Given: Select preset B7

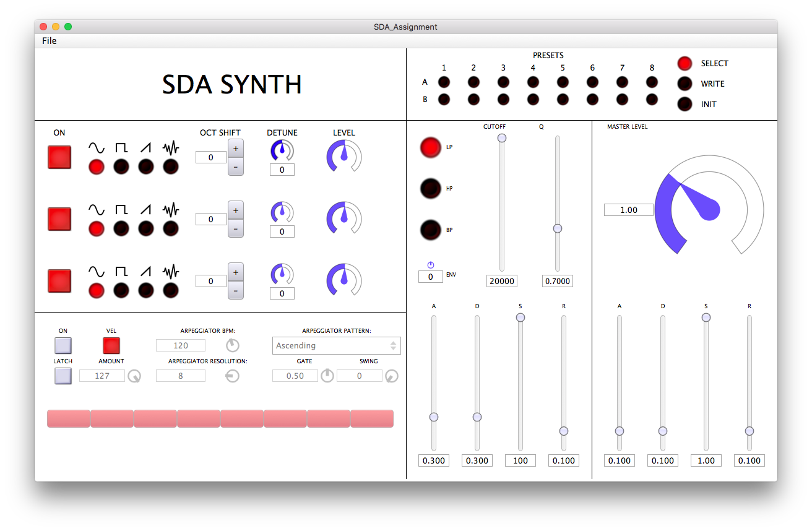Looking at the screenshot, I should point(622,99).
